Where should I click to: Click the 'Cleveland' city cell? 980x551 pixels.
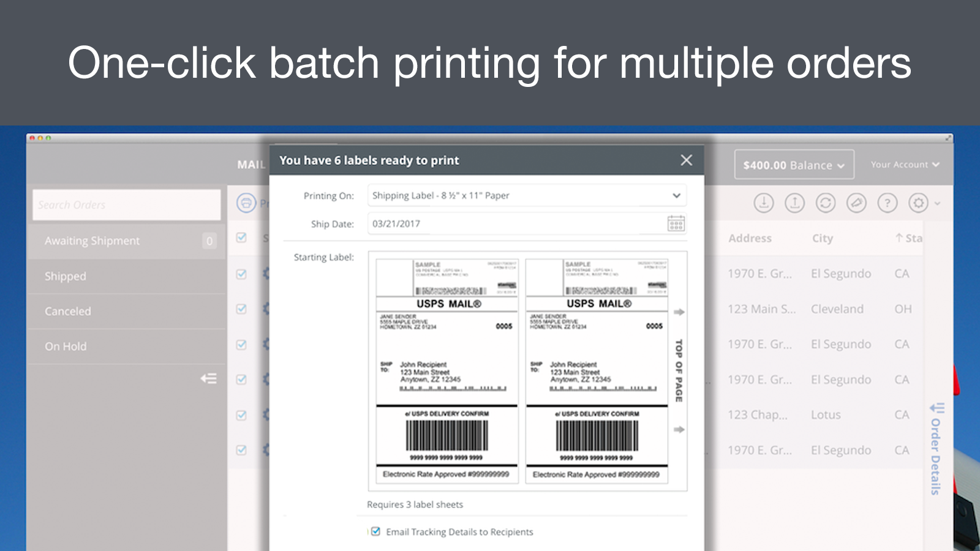point(837,309)
